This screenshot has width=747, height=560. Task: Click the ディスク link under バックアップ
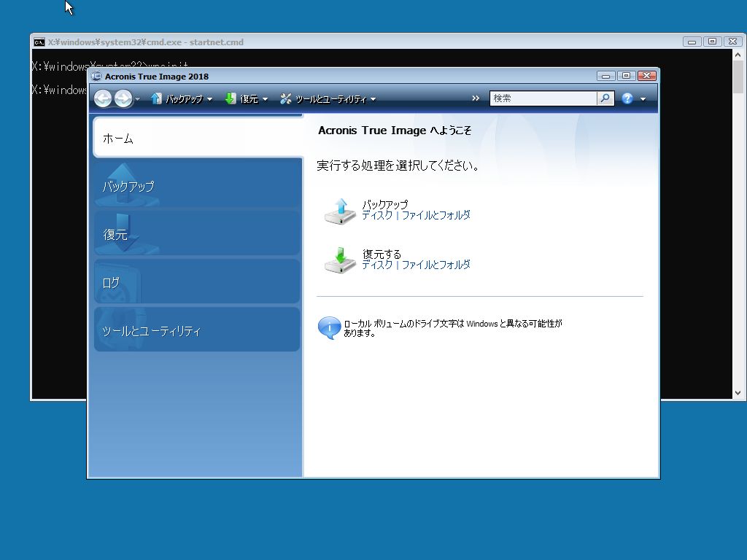click(x=377, y=215)
